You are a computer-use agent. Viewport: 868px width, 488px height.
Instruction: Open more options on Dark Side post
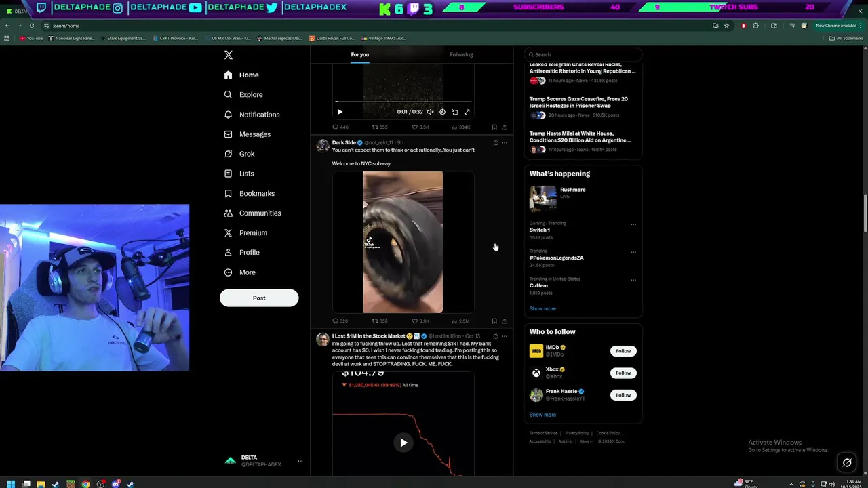(x=505, y=143)
